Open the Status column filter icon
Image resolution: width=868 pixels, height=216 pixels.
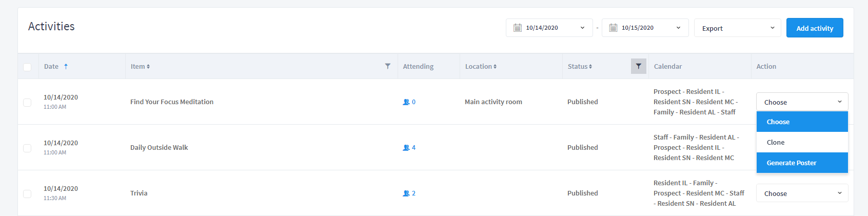tap(638, 66)
